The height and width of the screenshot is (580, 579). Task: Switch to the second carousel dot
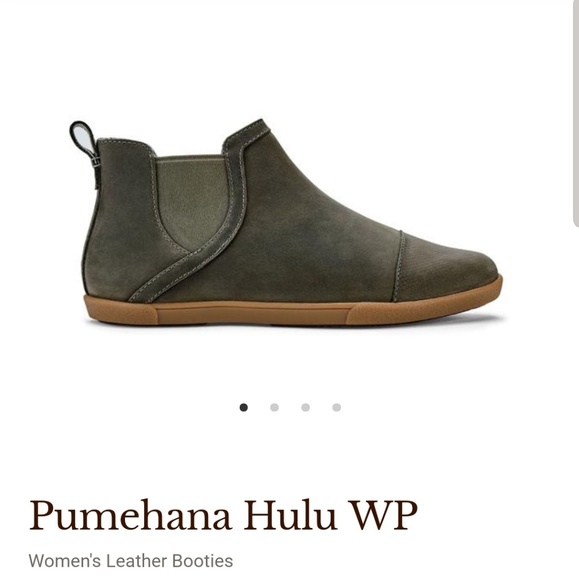(275, 407)
